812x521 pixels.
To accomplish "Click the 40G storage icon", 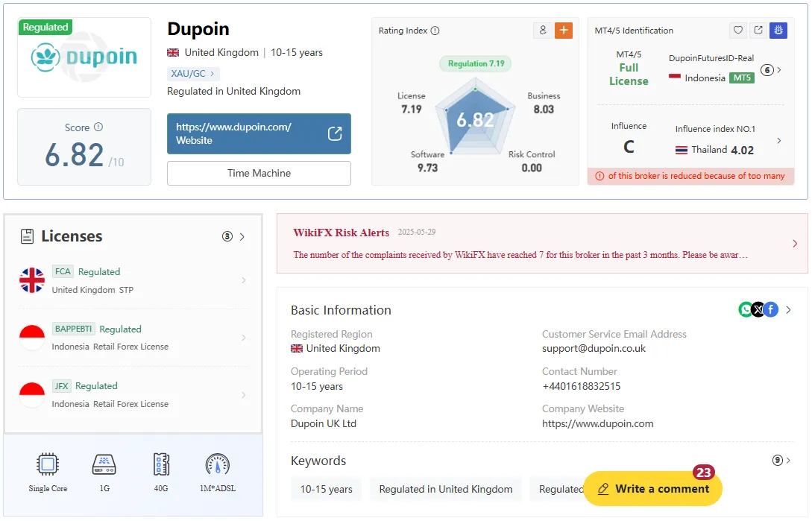I will 161,464.
